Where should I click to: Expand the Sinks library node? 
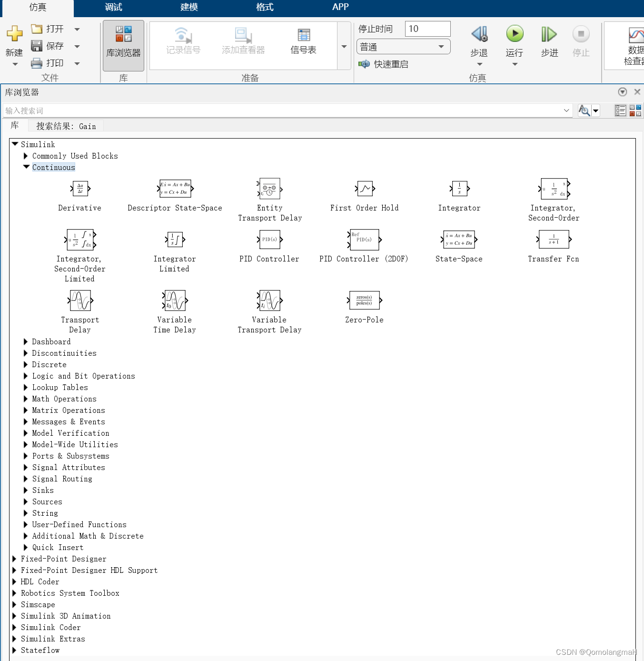[x=26, y=490]
